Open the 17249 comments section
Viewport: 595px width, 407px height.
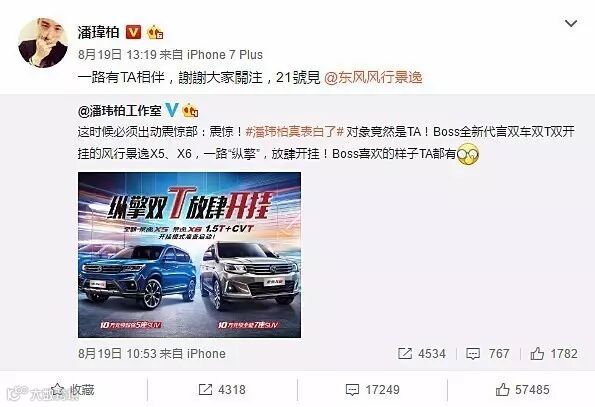pos(372,390)
